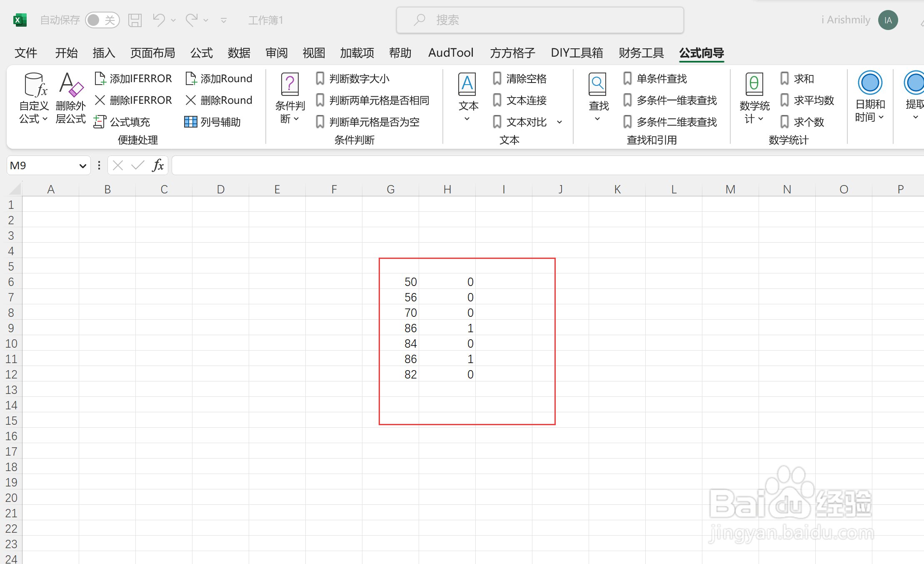This screenshot has width=924, height=564.
Task: Click inside the 搜索 search box
Action: 539,20
